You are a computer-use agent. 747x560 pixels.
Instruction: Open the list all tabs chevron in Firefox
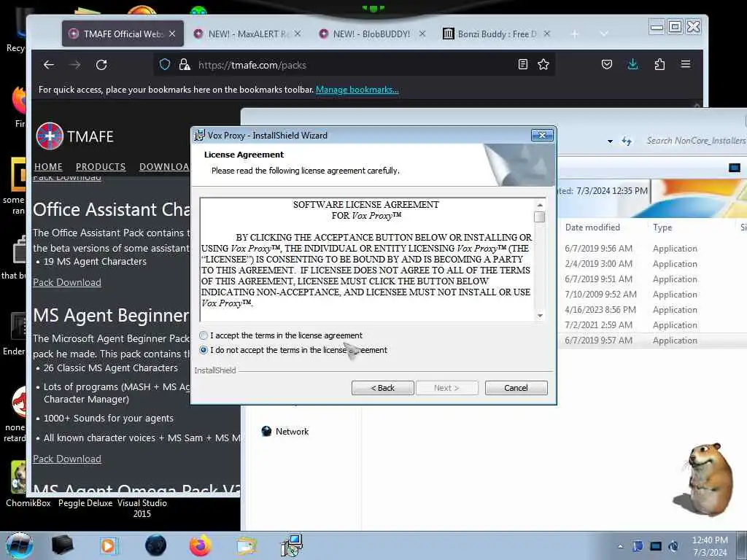tap(604, 34)
